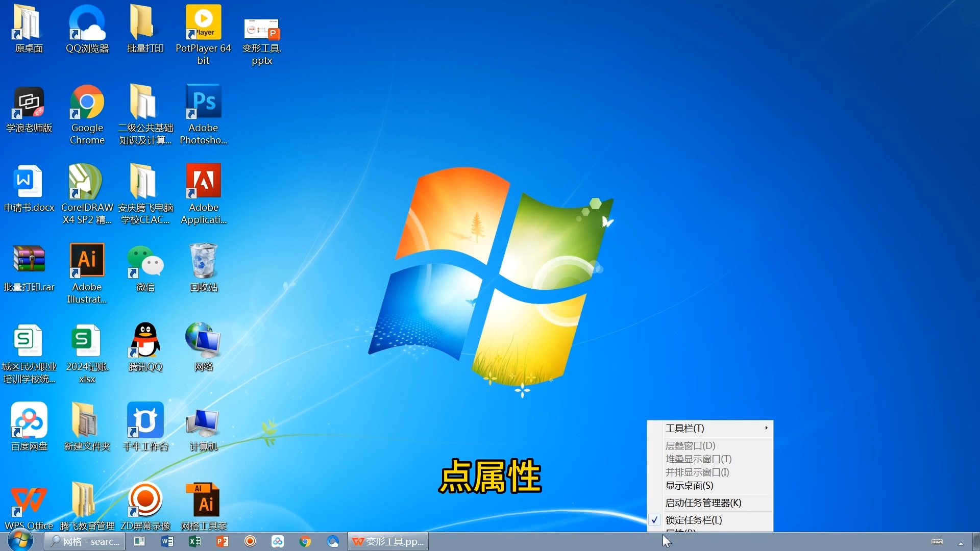Select the Adobe Photoshop desktop shortcut
980x551 pixels.
(203, 115)
